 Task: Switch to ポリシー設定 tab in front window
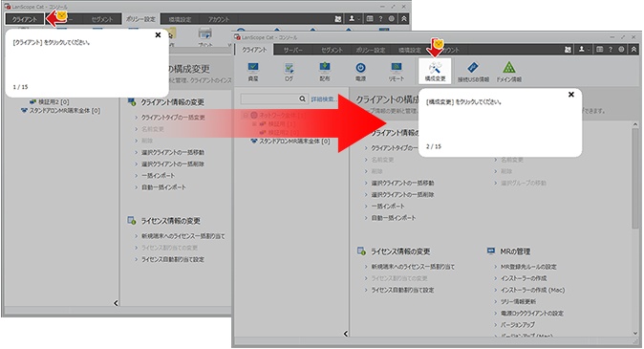[371, 50]
